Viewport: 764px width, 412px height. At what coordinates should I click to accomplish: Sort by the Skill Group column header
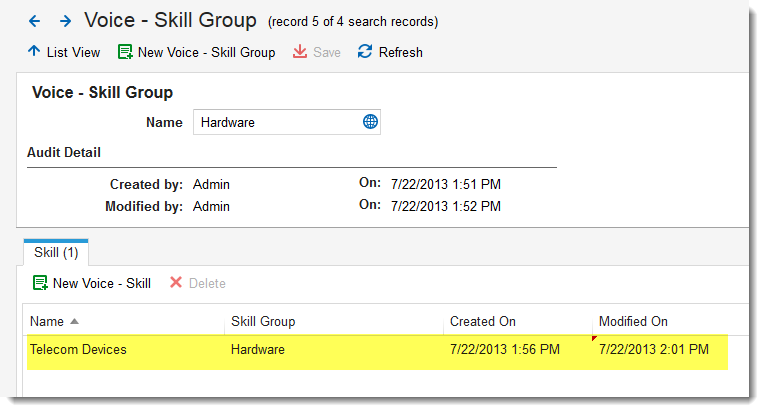262,321
